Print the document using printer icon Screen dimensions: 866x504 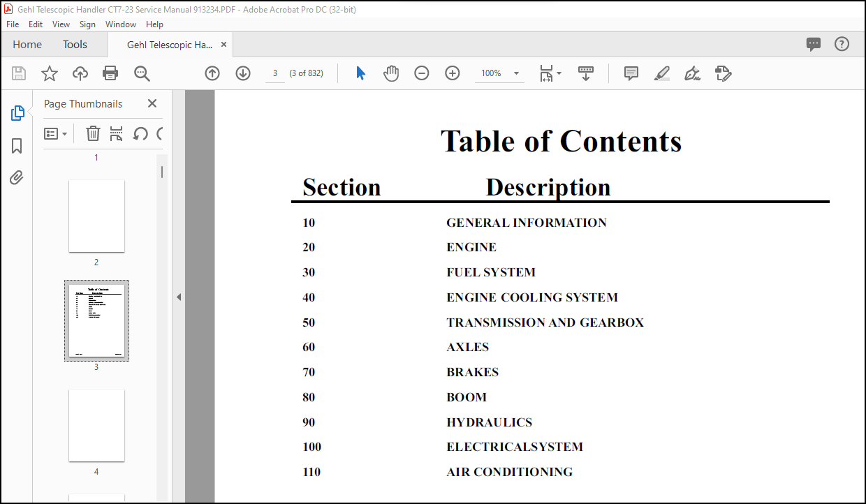pos(110,73)
